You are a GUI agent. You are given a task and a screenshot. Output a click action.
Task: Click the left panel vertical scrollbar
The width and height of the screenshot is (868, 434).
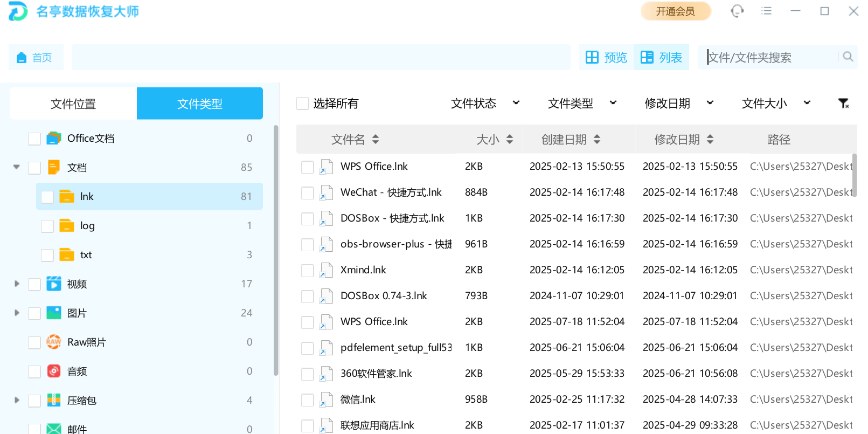coord(276,250)
